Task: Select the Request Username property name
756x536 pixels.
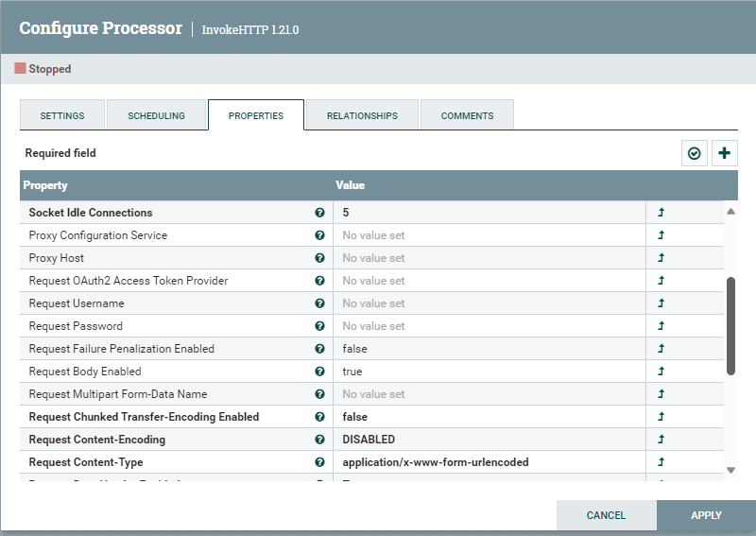Action: tap(77, 303)
